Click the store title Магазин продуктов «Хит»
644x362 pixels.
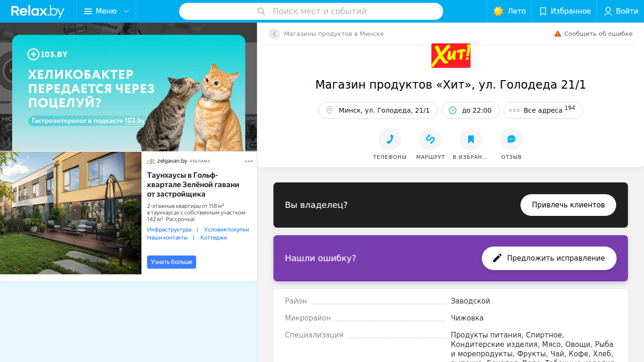click(x=451, y=85)
